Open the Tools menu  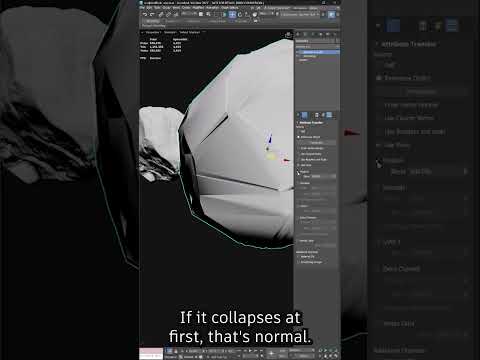(x=156, y=7)
